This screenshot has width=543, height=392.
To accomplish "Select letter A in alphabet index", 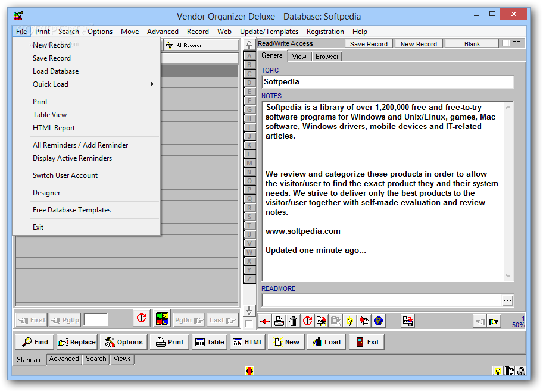I will pos(249,56).
